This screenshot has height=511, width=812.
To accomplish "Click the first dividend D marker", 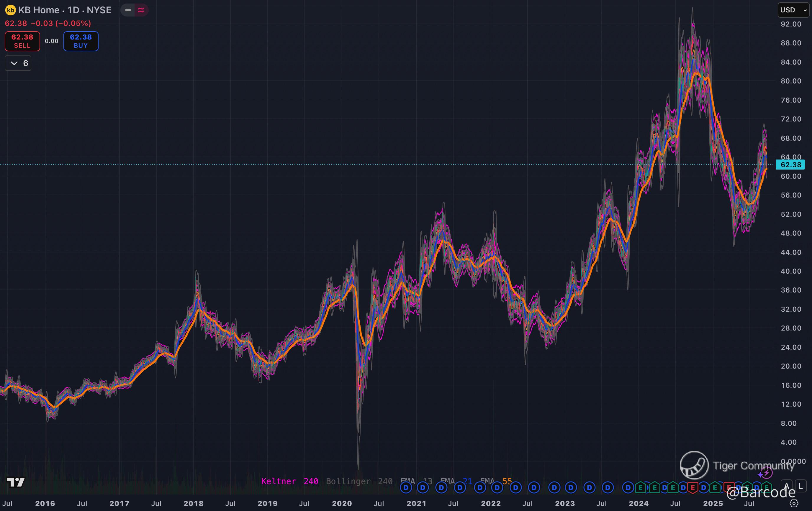I will pyautogui.click(x=406, y=487).
